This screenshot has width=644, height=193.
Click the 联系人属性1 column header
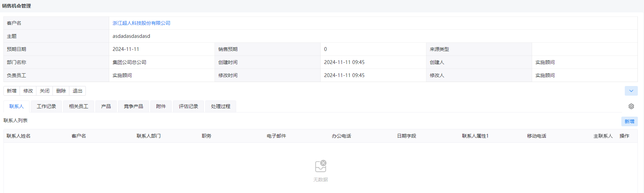coord(475,136)
